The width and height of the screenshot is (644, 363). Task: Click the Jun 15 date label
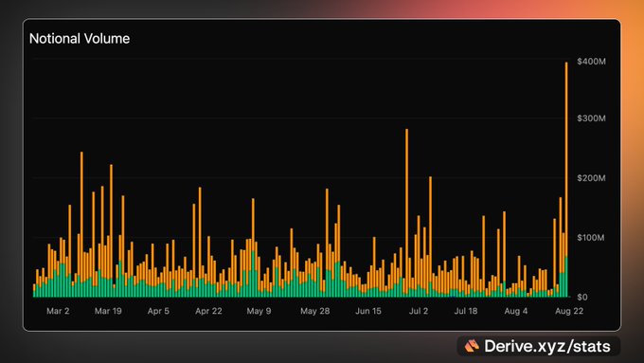[368, 311]
